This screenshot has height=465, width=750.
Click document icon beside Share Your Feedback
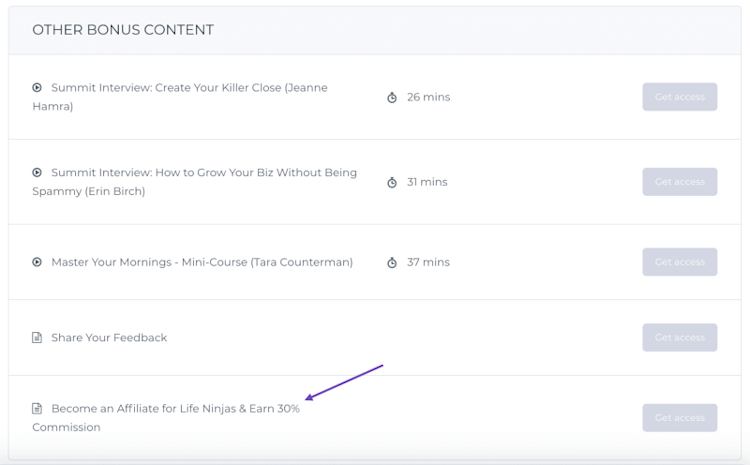pyautogui.click(x=37, y=338)
